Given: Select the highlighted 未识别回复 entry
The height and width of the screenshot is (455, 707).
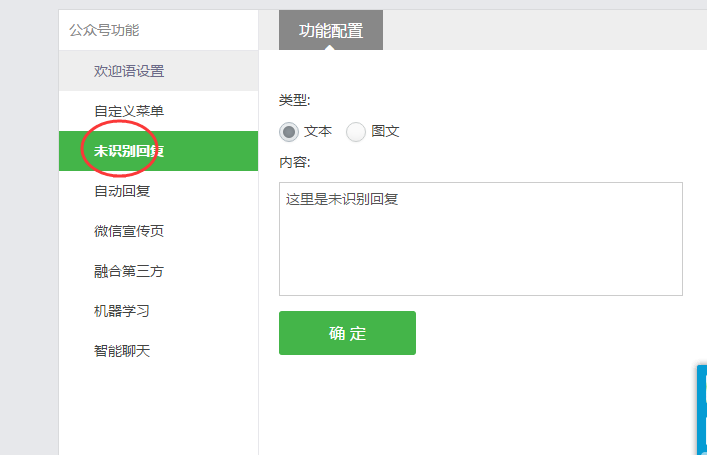Looking at the screenshot, I should (x=158, y=151).
